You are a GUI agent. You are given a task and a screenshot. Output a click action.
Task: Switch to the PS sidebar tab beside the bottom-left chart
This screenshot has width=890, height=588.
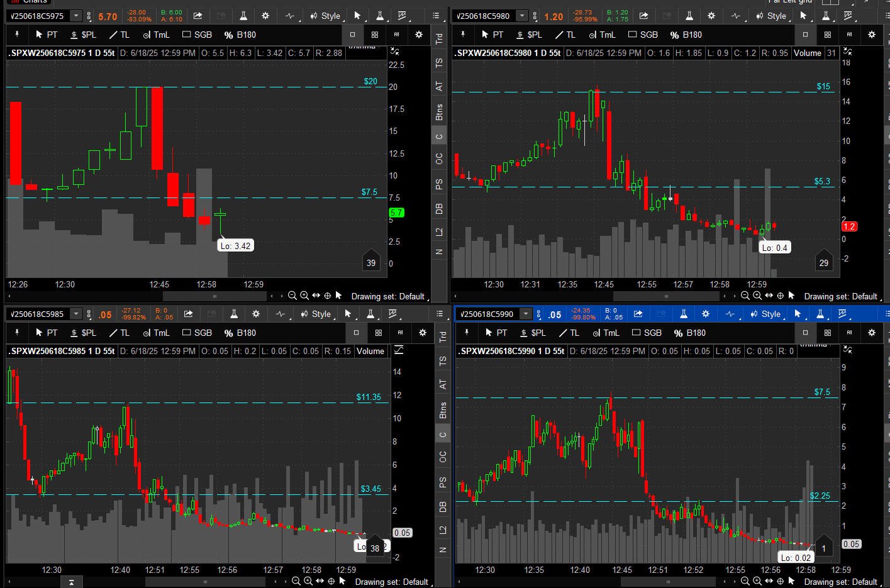(x=443, y=482)
